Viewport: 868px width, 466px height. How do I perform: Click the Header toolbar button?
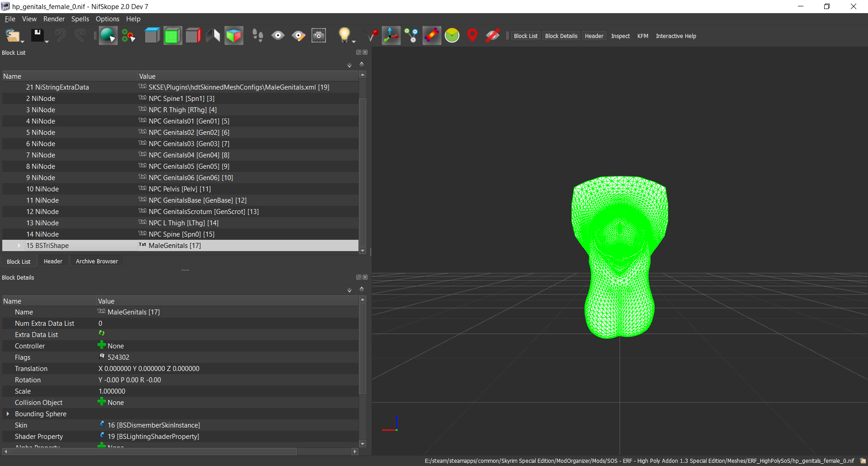coord(594,36)
